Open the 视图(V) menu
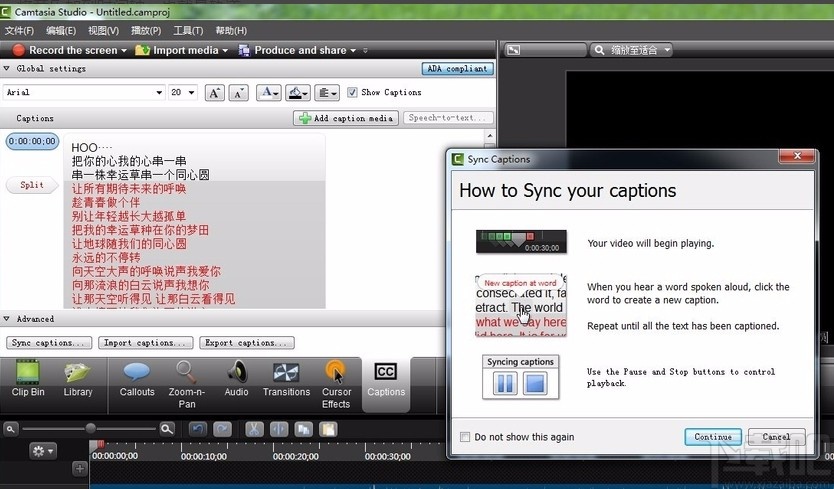Screen dimensions: 834x489 coord(103,30)
